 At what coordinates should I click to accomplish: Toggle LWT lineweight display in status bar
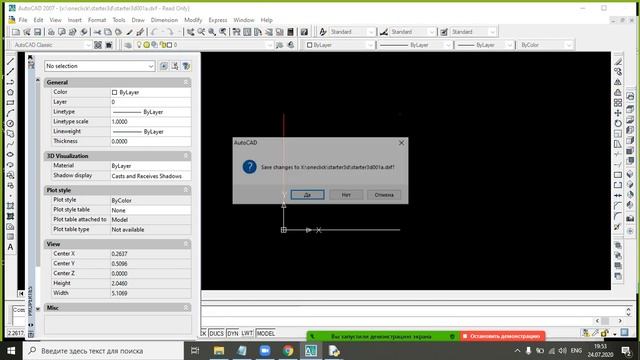247,333
